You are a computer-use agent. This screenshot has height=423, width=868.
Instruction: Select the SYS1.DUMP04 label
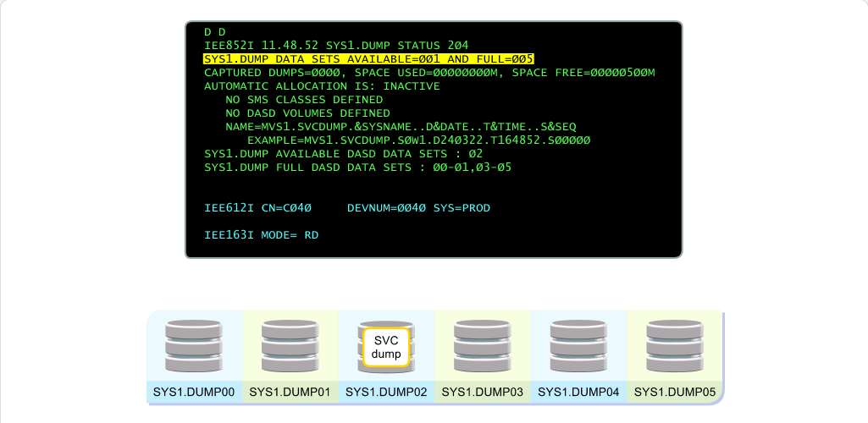[578, 392]
